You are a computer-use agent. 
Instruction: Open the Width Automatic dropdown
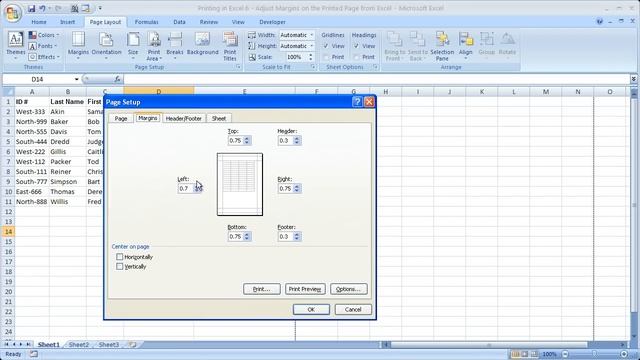point(311,35)
